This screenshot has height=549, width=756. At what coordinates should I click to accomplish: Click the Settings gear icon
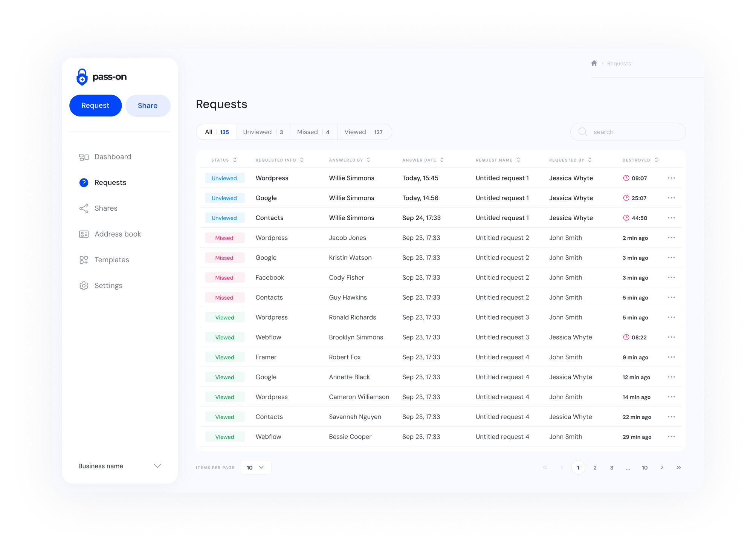(84, 286)
